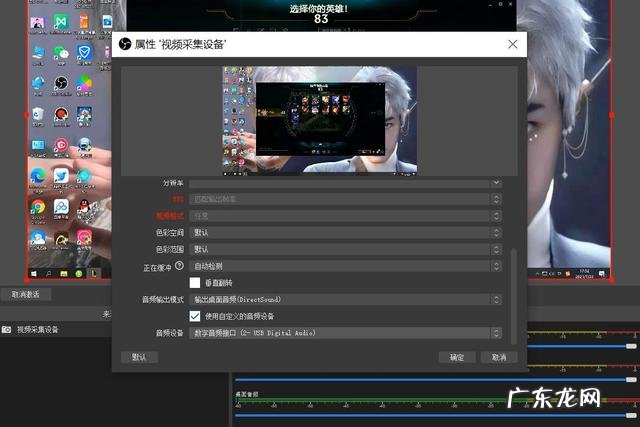The width and height of the screenshot is (640, 427).
Task: Open the 色彩范围 dropdown
Action: click(345, 249)
